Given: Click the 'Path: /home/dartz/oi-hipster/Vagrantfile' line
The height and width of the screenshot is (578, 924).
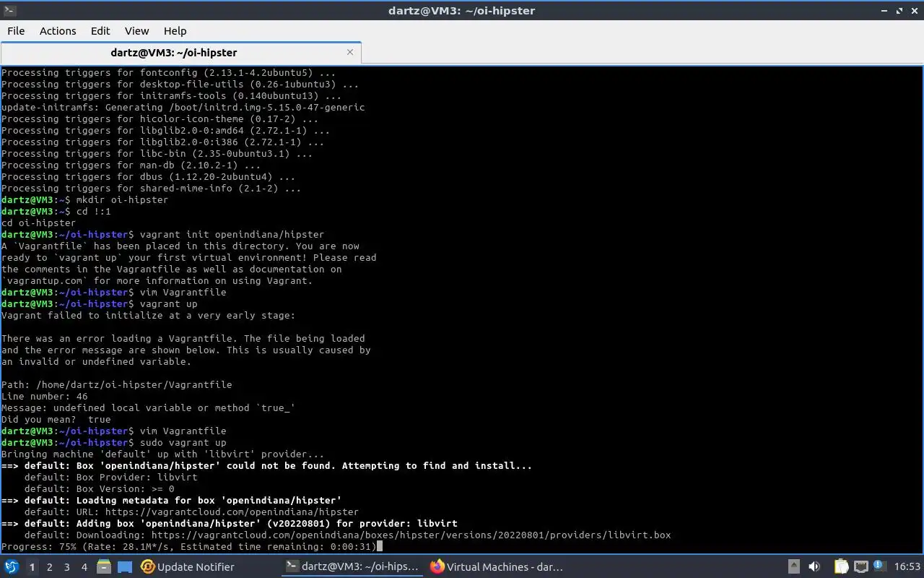Looking at the screenshot, I should 117,385.
